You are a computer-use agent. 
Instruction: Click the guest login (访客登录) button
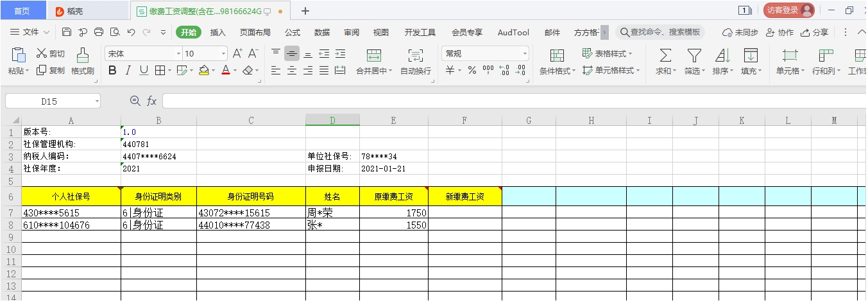[x=788, y=10]
